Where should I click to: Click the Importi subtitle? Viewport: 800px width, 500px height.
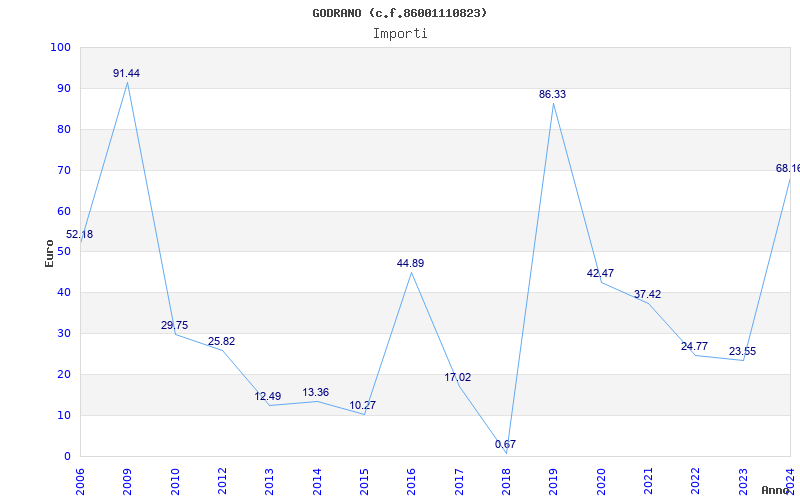[400, 34]
